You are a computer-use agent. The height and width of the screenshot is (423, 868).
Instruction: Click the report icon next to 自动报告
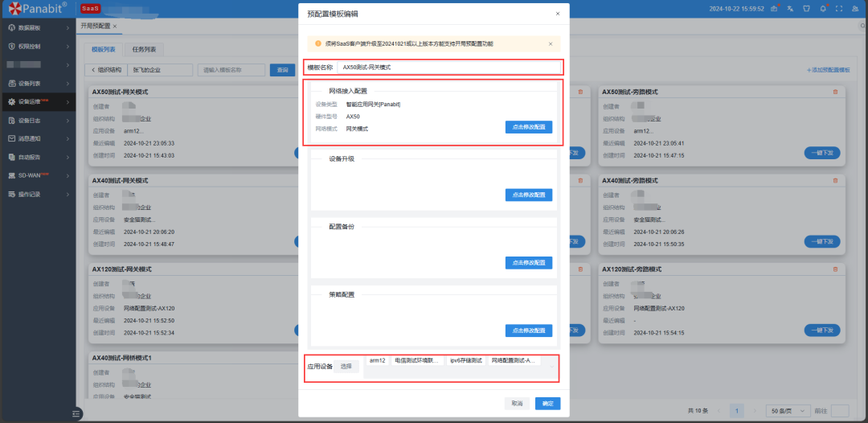[11, 158]
